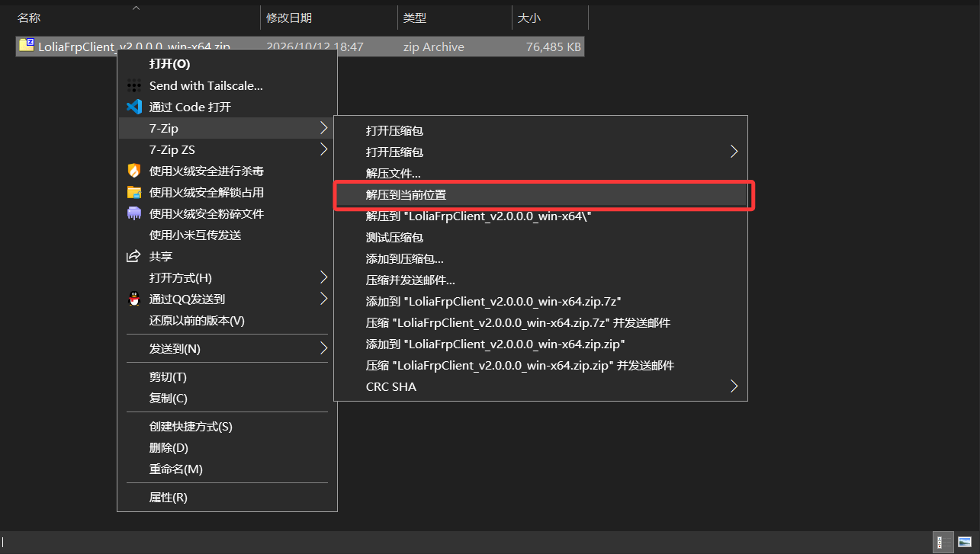Extract to "LoliaFrpClient_v2.0.0.0_win-x64\" folder entry
This screenshot has width=980, height=554.
pos(541,216)
